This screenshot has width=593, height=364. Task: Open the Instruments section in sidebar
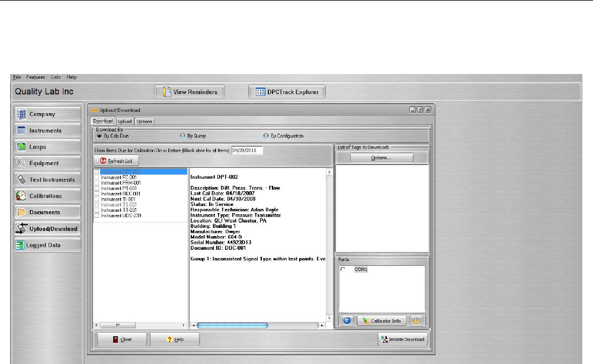47,130
